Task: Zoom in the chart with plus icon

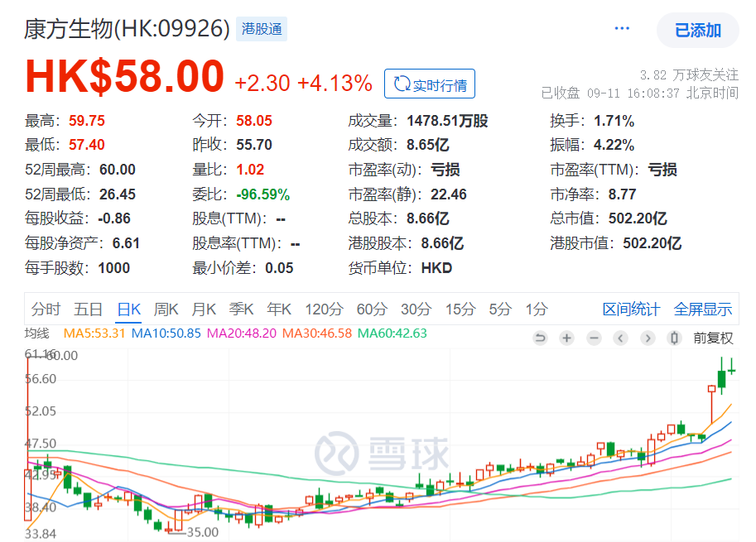Action: pyautogui.click(x=567, y=338)
